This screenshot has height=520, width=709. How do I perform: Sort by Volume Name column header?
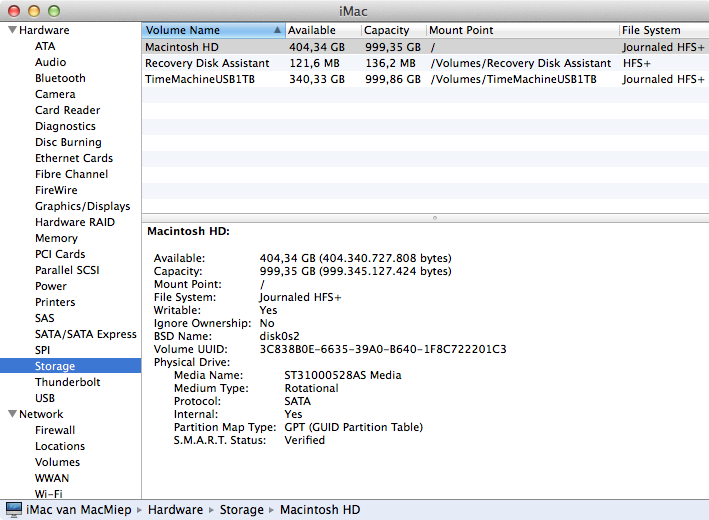(213, 30)
